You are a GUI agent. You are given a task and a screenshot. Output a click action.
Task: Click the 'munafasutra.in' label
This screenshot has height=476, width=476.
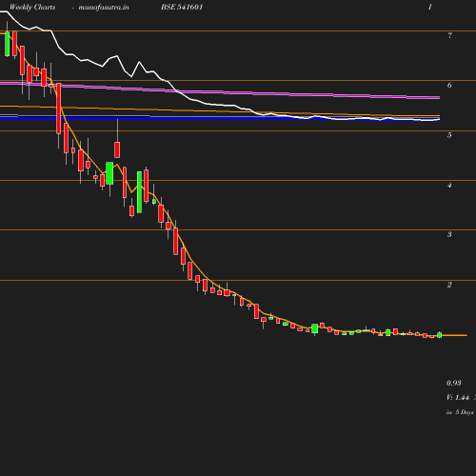104,7
